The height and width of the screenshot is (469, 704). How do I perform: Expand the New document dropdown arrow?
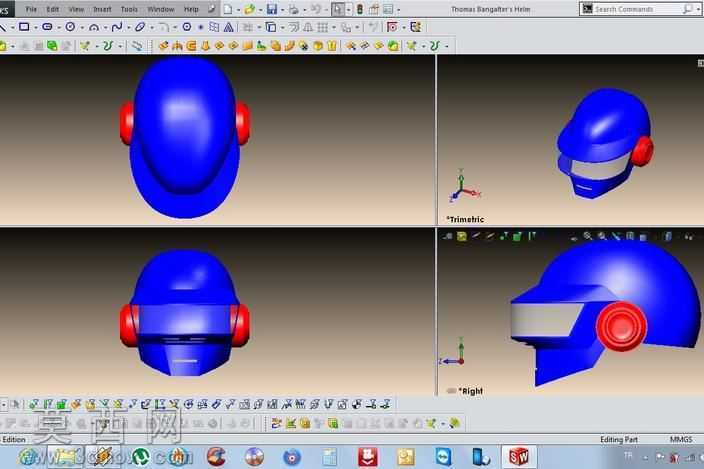238,9
